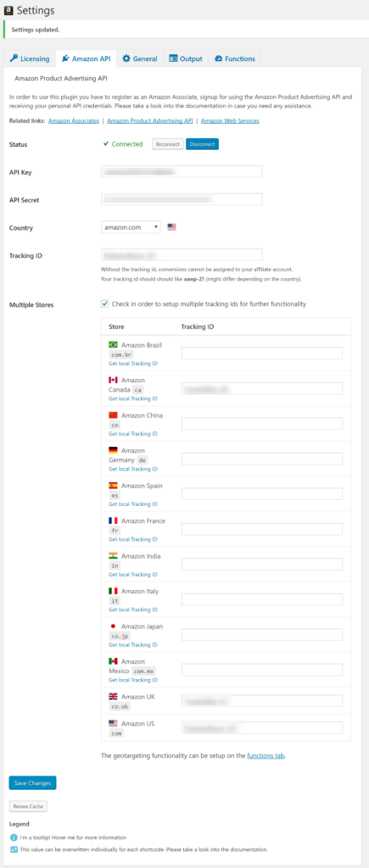
Task: Follow the functions tab link
Action: 266,755
